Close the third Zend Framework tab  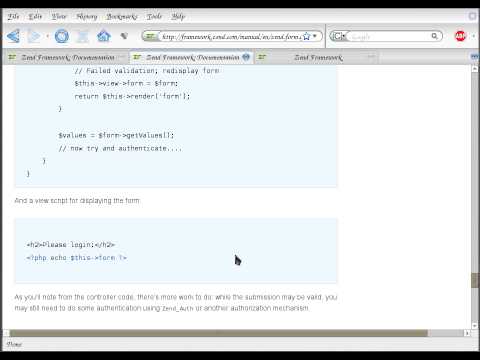pos(371,57)
